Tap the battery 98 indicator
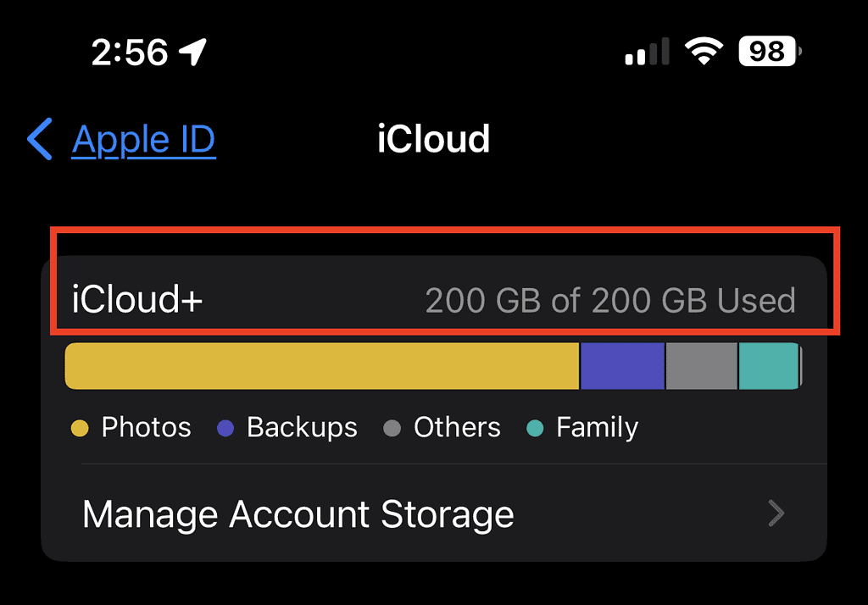 [x=769, y=53]
